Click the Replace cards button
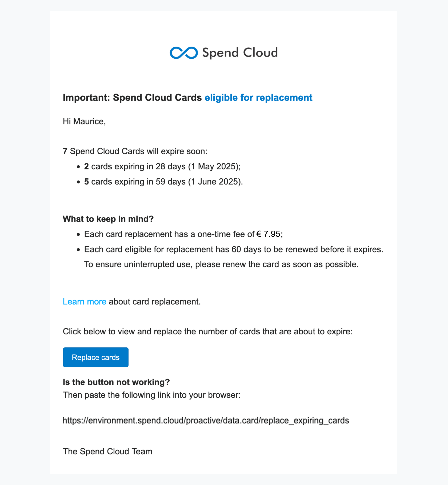Viewport: 448px width, 485px height. [96, 357]
